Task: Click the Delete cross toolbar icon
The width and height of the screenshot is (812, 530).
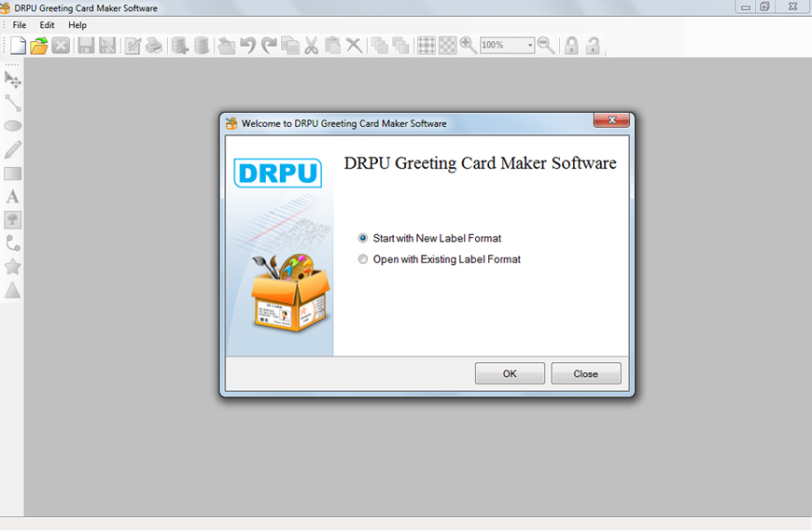Action: [x=354, y=46]
